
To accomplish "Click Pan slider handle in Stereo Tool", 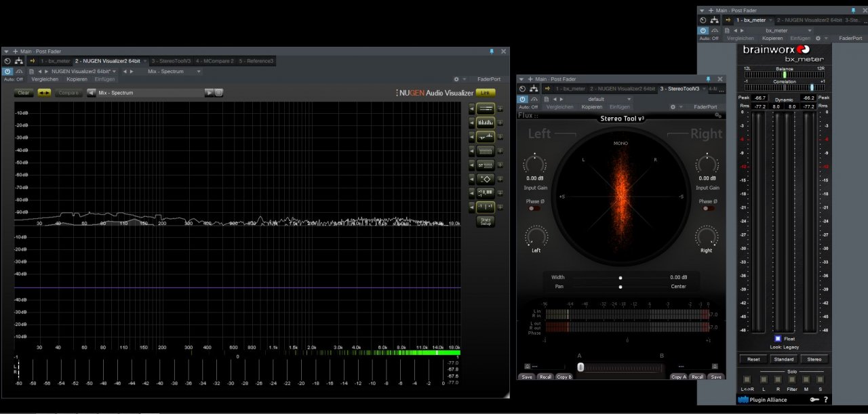I will click(620, 287).
